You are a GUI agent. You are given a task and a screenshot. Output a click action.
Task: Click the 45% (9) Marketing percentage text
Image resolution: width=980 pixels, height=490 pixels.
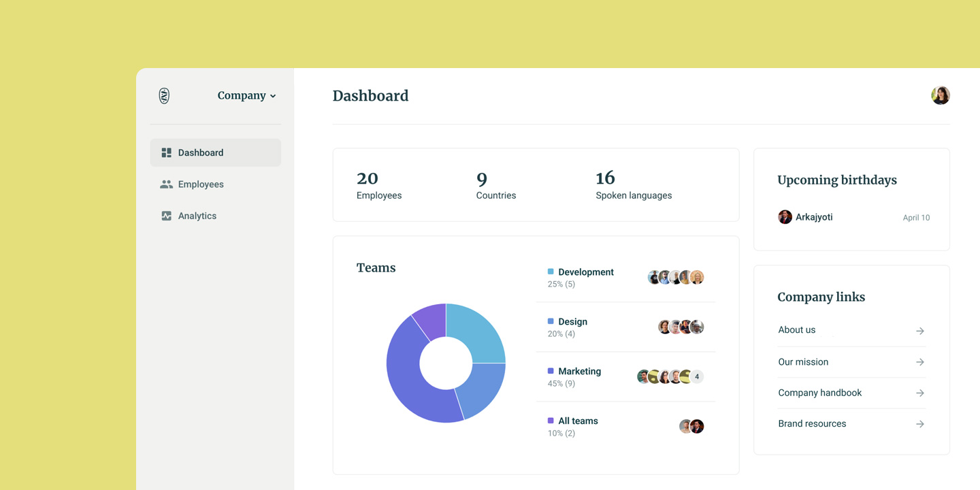[x=561, y=384]
